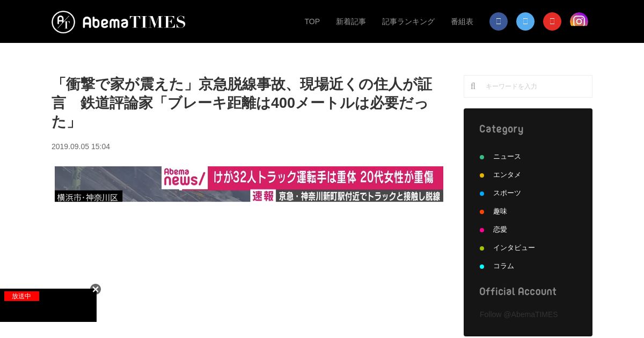
Task: Click the Category sidebar heading
Action: point(501,129)
